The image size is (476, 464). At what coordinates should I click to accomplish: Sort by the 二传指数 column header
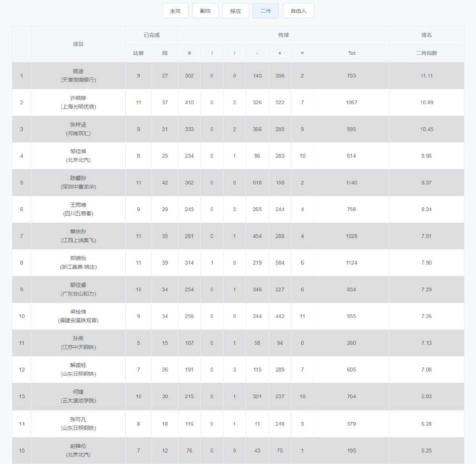[x=426, y=53]
